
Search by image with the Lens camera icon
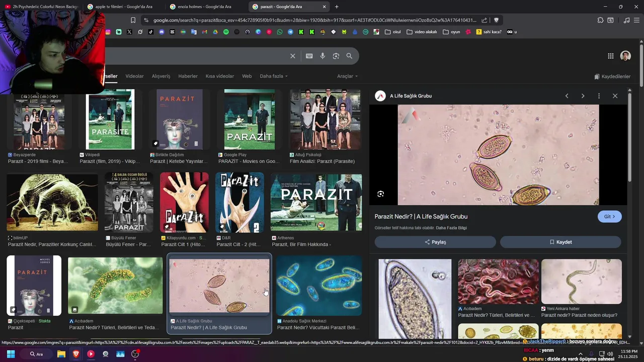click(x=336, y=56)
